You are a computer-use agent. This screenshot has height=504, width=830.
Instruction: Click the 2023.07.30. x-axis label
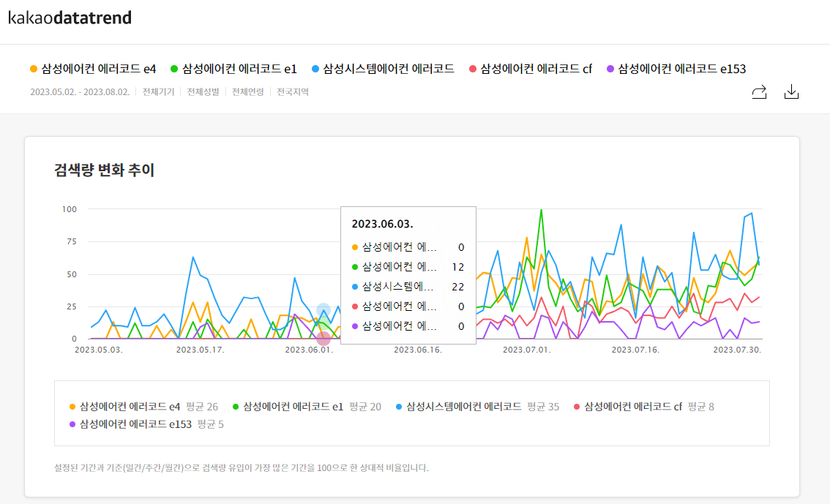737,350
